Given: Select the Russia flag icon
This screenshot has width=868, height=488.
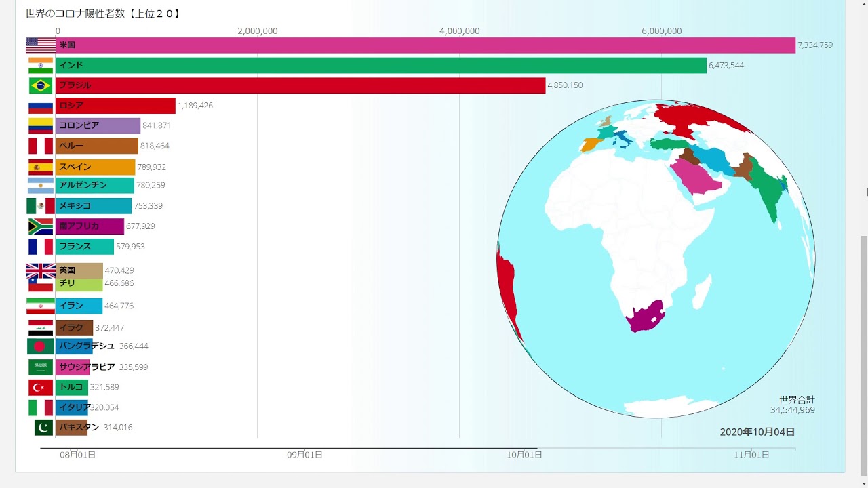Looking at the screenshot, I should [x=41, y=106].
